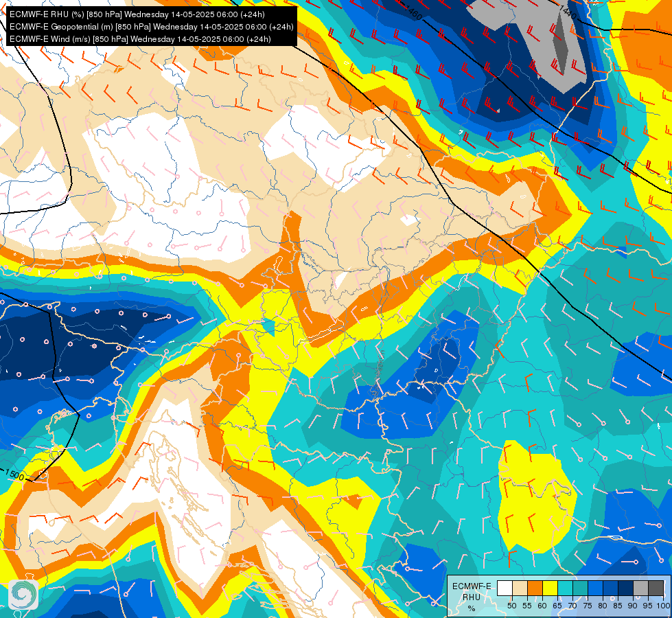Select the dark gray 95-100% legend swatch

point(656,588)
